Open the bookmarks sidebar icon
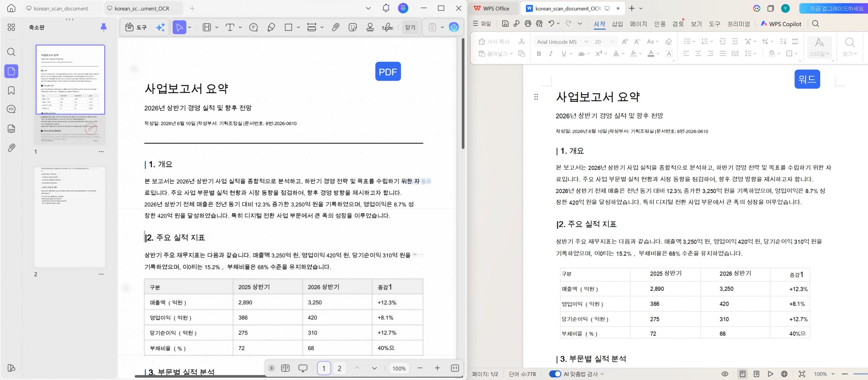The height and width of the screenshot is (380, 868). coord(11,91)
